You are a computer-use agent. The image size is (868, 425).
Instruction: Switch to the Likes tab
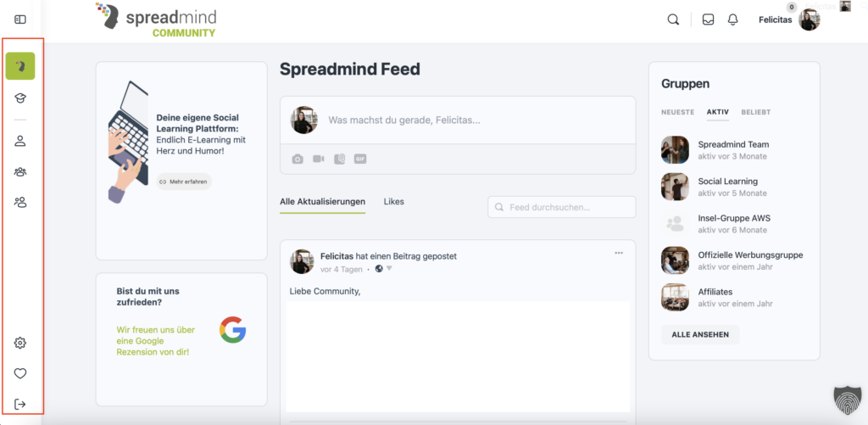pyautogui.click(x=393, y=202)
